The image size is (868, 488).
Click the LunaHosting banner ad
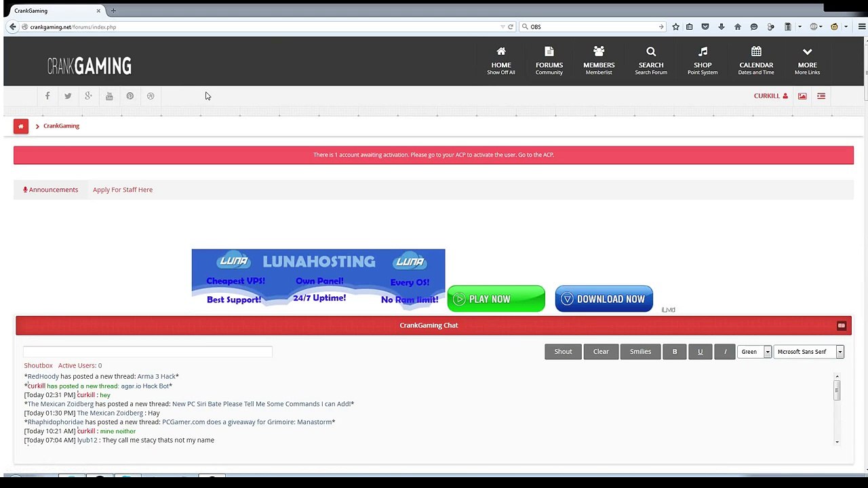[318, 281]
